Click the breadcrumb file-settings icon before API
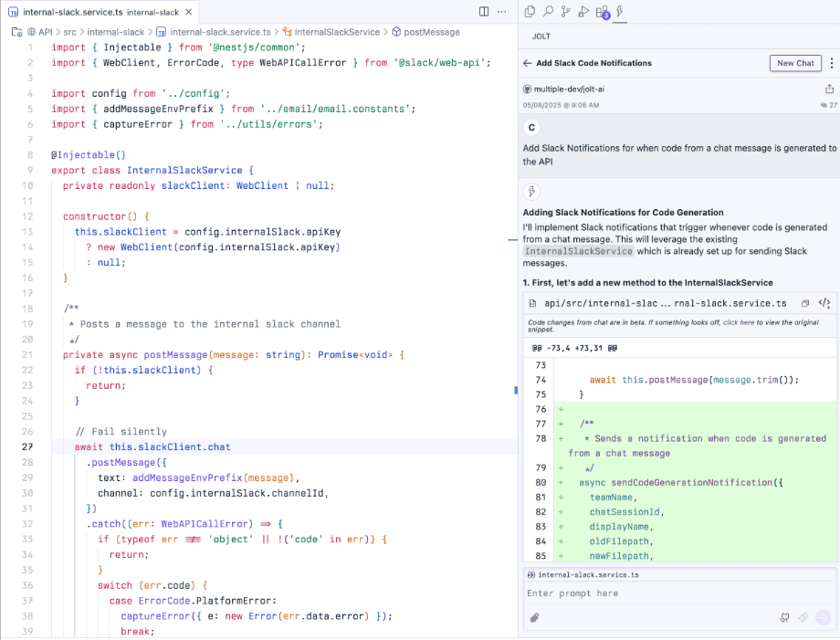 click(16, 32)
